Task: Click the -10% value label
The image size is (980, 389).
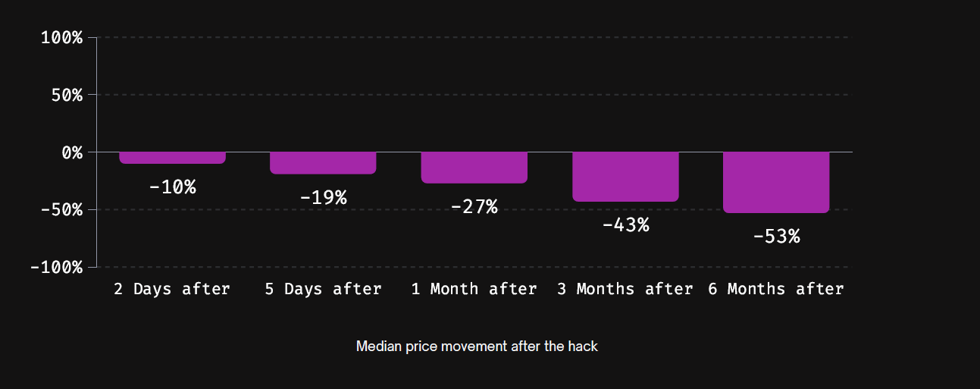Action: 172,187
